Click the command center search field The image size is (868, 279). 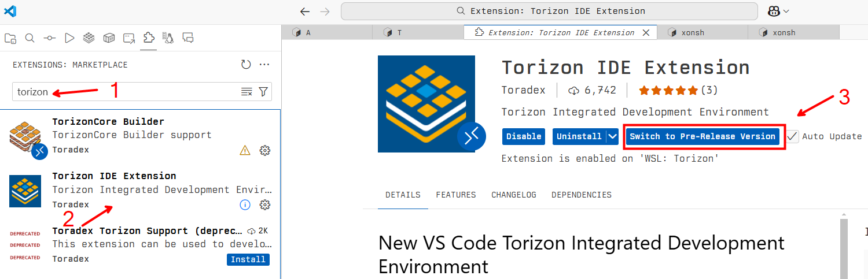(x=549, y=11)
